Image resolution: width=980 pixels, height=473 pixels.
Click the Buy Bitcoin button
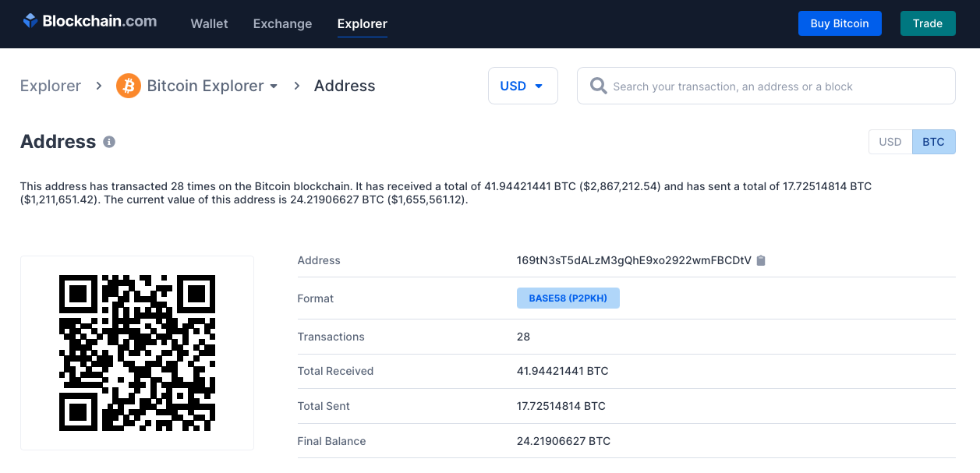coord(840,23)
